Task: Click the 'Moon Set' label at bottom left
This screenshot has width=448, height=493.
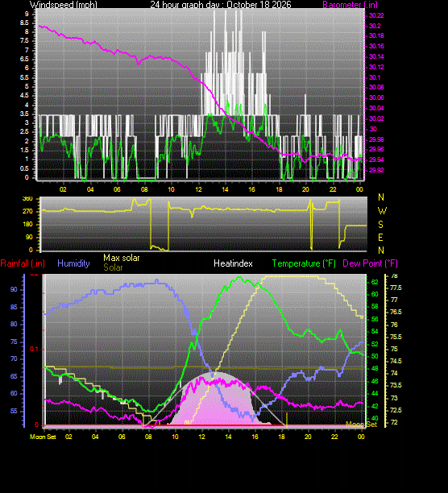Action: (x=43, y=437)
